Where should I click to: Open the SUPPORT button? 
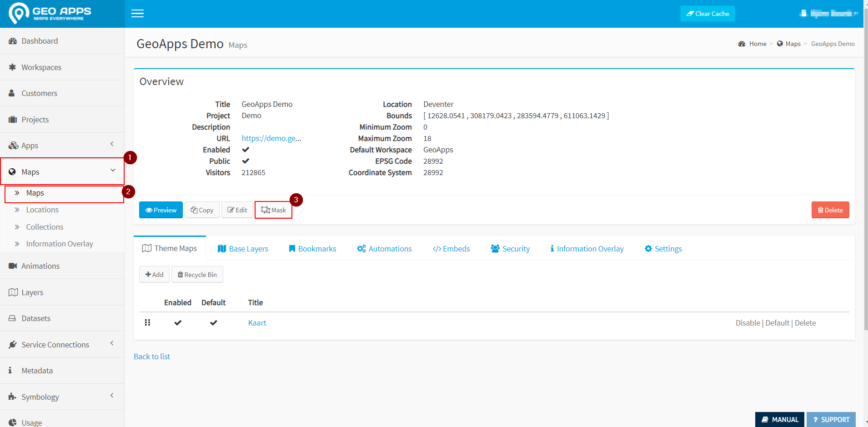(x=831, y=419)
